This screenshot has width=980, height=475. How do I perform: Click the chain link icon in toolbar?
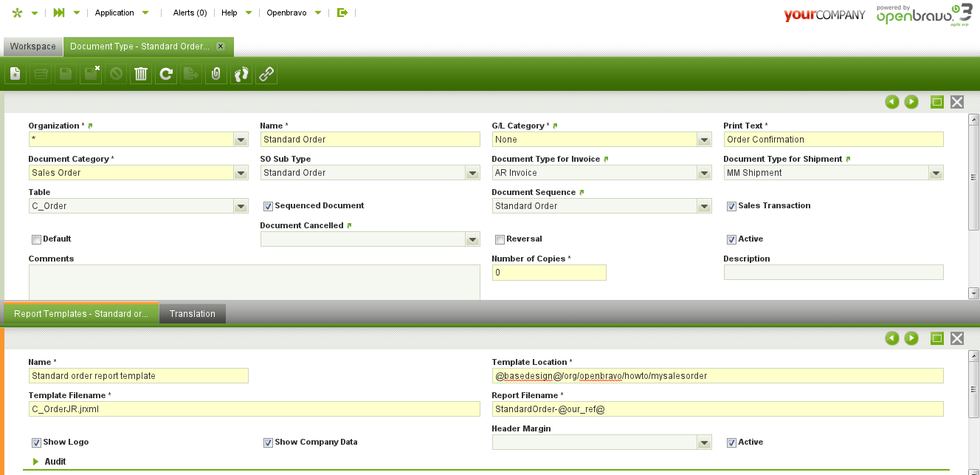[x=266, y=74]
